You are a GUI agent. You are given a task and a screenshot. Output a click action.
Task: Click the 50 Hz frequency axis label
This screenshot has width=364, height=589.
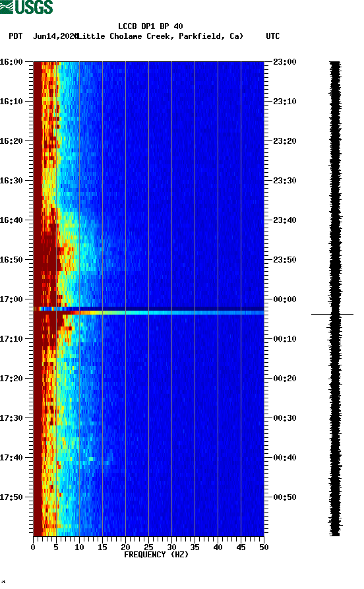[x=264, y=547]
